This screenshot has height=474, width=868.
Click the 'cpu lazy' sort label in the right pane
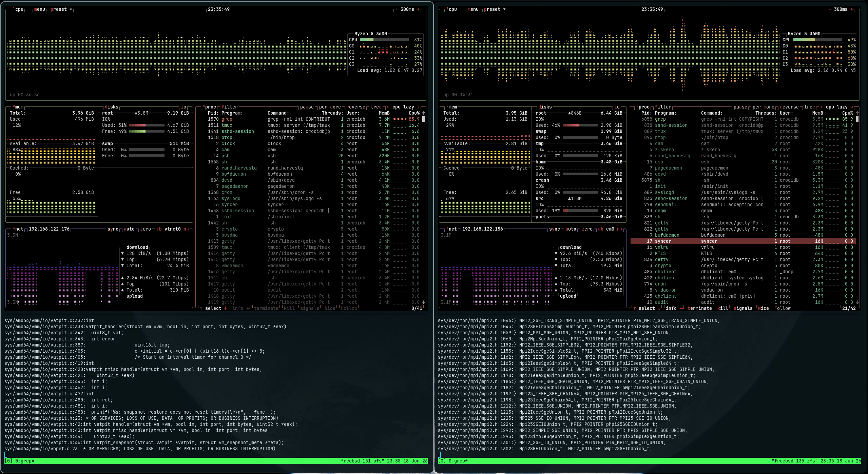pyautogui.click(x=836, y=107)
